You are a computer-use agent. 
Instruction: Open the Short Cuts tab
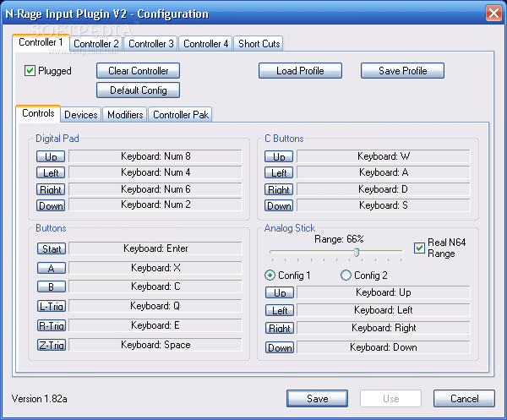coord(259,43)
